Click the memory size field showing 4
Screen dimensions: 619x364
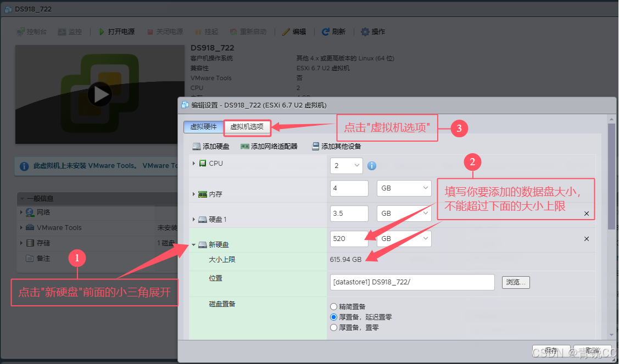(x=349, y=188)
